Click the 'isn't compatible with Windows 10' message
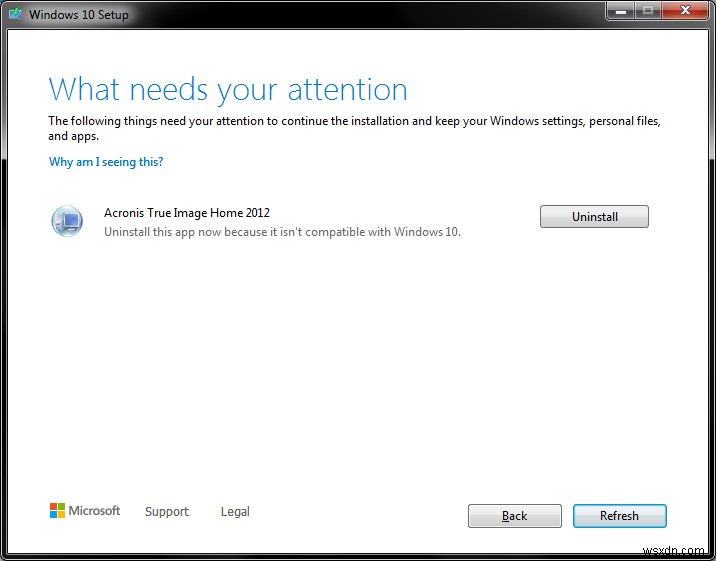 tap(282, 232)
